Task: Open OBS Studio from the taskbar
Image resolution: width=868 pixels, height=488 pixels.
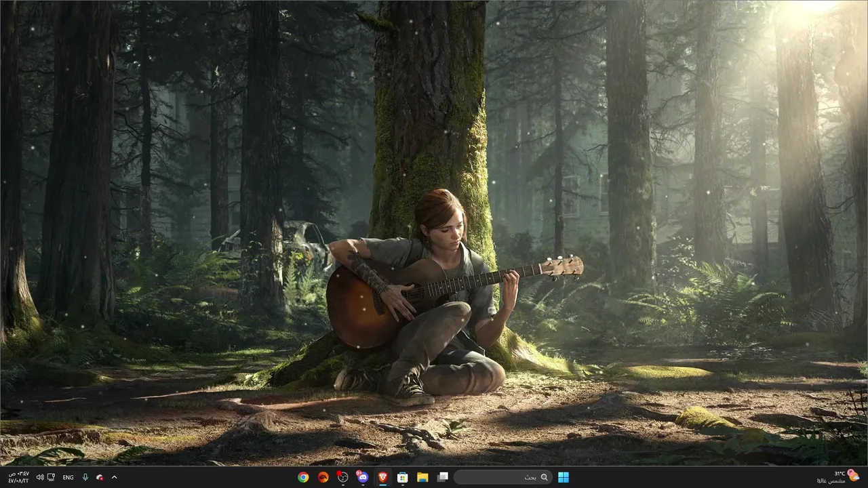Action: coord(342,477)
